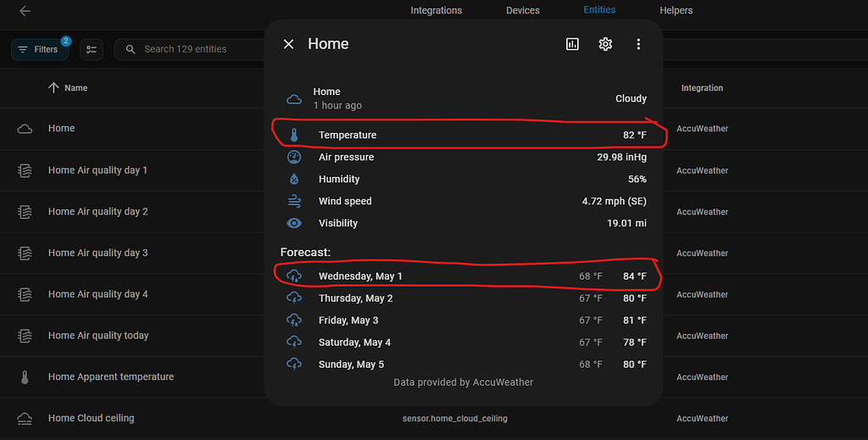Open the Helpers tab
868x440 pixels.
click(x=676, y=10)
